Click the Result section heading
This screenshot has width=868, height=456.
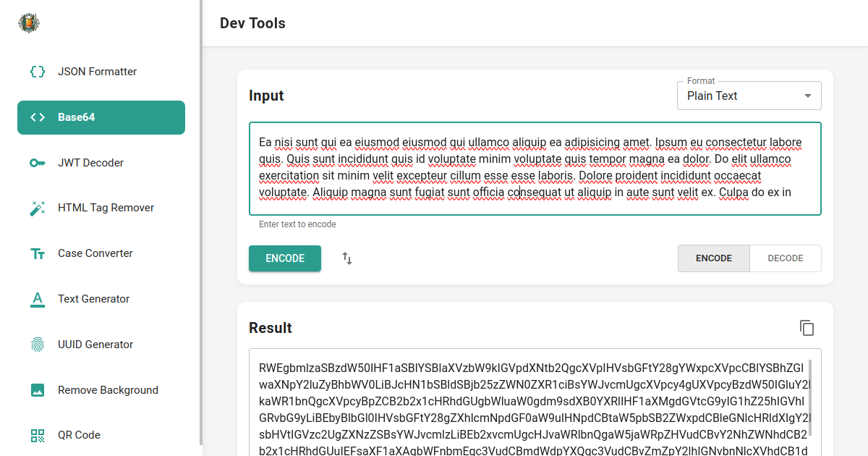click(271, 328)
